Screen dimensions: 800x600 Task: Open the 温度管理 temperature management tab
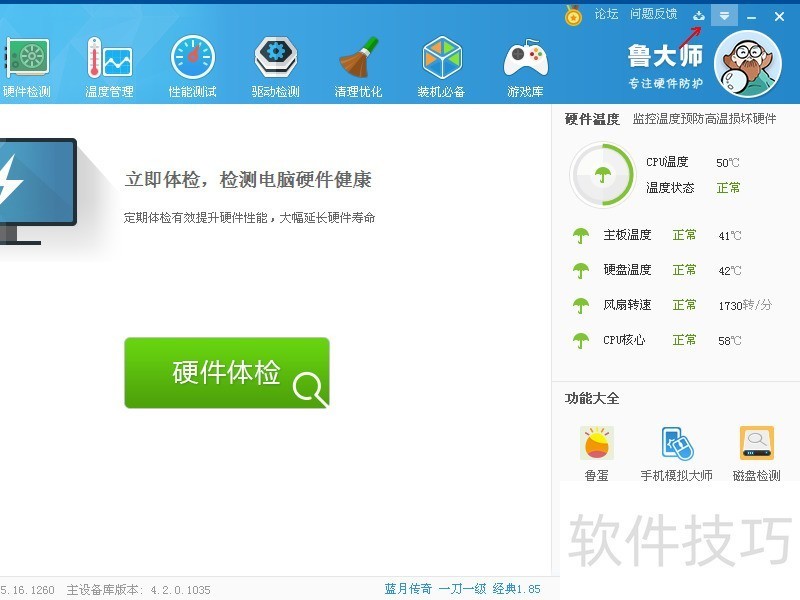click(x=109, y=66)
